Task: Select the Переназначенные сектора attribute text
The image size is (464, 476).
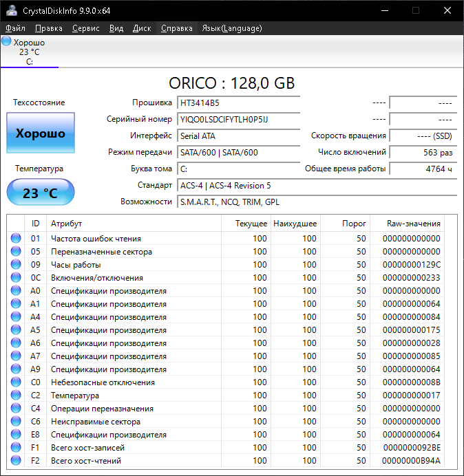Action: point(101,252)
